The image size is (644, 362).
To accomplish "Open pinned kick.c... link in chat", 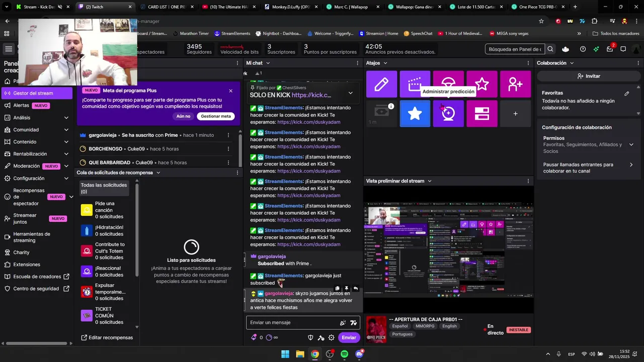I will (x=311, y=95).
